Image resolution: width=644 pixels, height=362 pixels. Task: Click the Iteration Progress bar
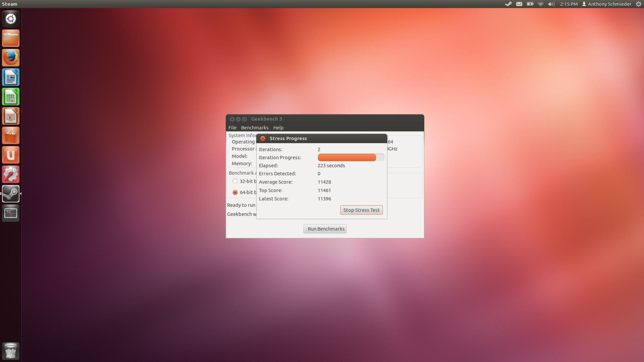click(351, 158)
